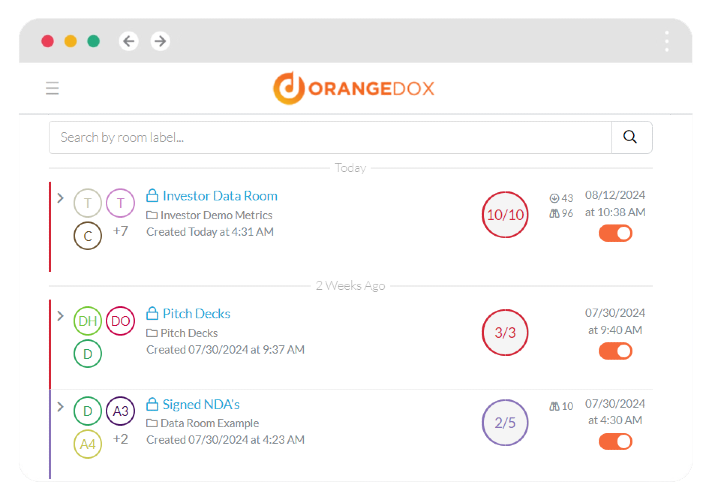This screenshot has width=712, height=500.
Task: Toggle off the Pitch Decks switch
Action: tap(615, 351)
